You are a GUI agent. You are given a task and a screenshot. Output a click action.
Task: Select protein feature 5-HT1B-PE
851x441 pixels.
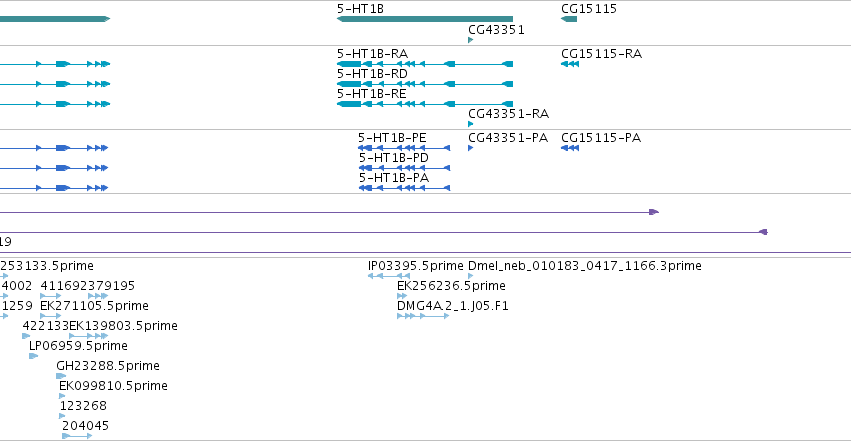[x=404, y=148]
